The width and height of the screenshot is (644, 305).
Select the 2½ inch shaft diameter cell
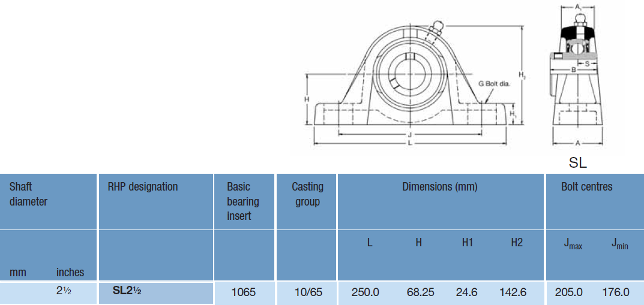tap(64, 292)
